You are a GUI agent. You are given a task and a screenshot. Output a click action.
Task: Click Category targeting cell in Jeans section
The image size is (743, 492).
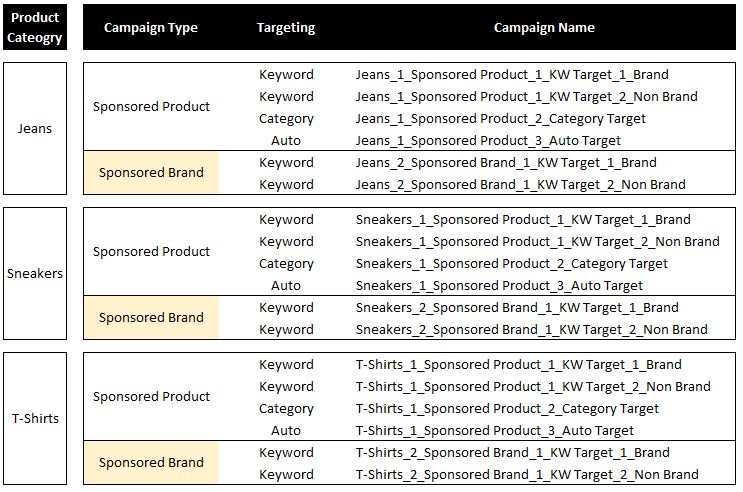[286, 119]
